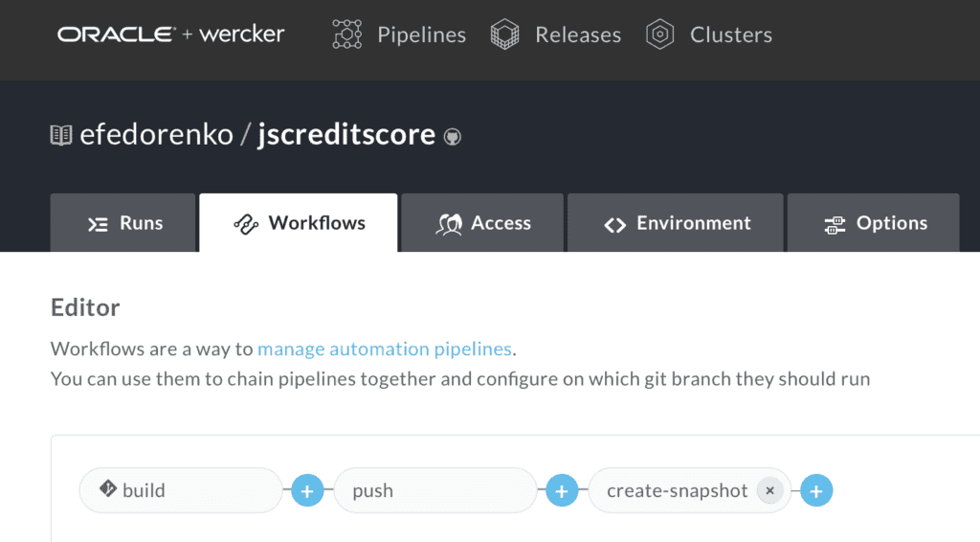Click the Workflows chain-link icon
This screenshot has width=980, height=542.
[x=246, y=224]
